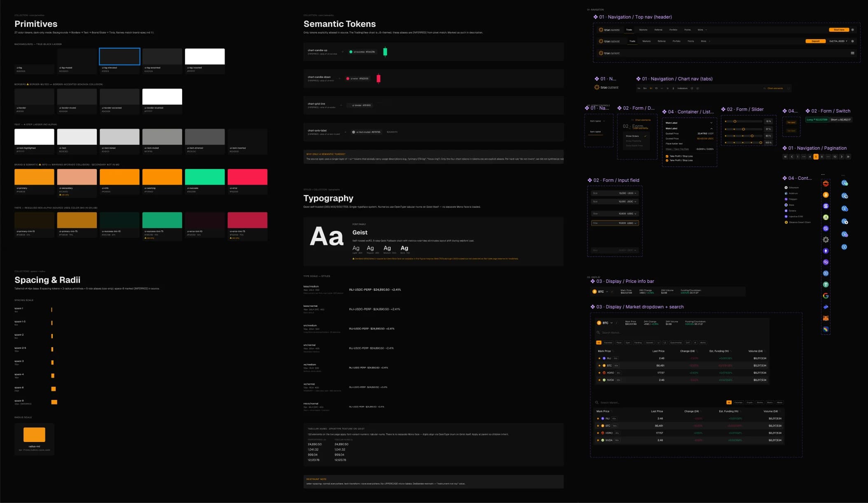
Task: Open the More dropdown in the first header row
Action: (702, 30)
